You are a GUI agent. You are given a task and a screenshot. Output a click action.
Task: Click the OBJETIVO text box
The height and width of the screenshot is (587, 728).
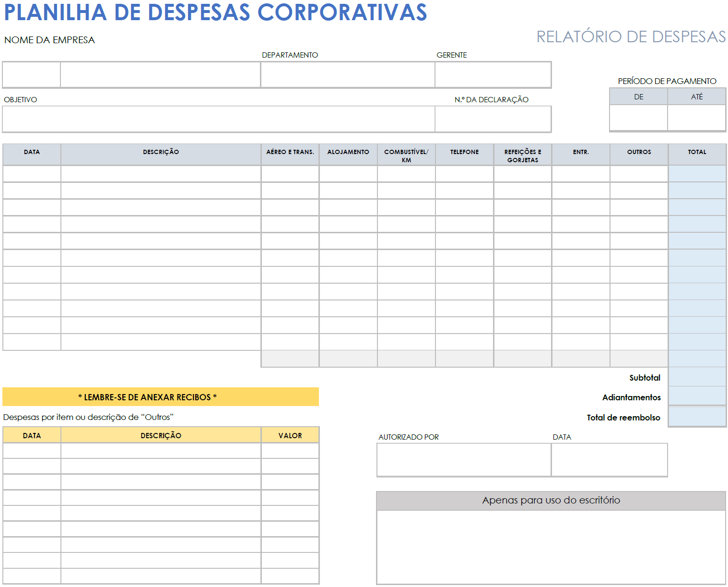click(218, 119)
